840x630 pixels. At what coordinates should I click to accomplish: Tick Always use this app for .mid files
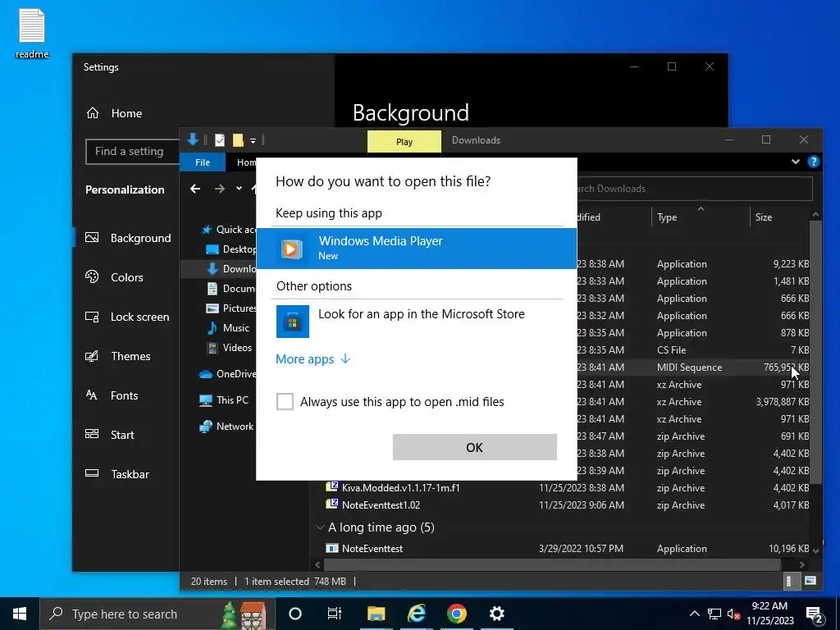pos(285,401)
